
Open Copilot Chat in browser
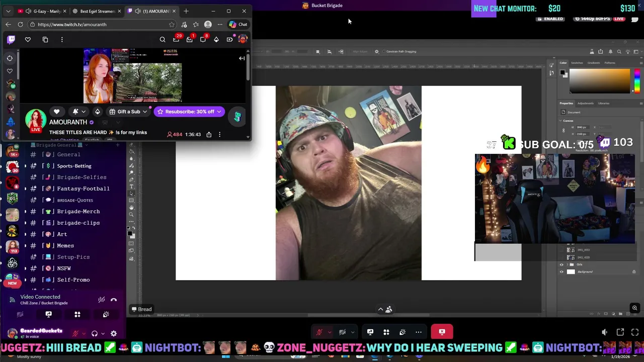click(x=238, y=24)
